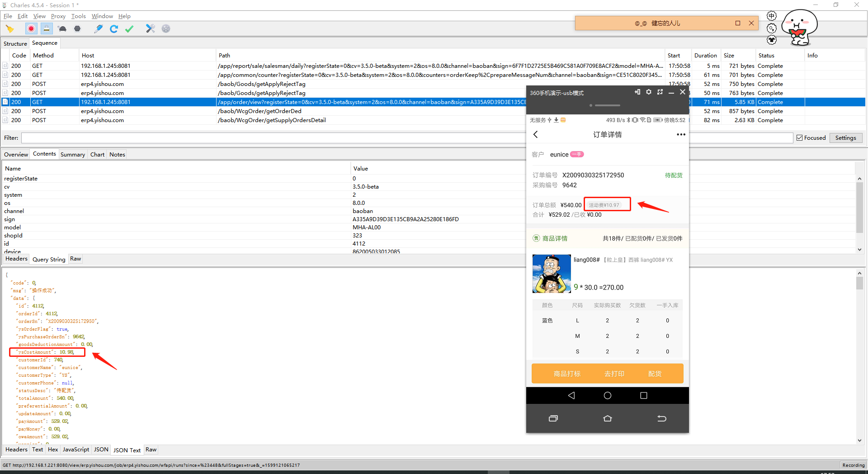Open settings gear in the 360 phone demo window
This screenshot has width=868, height=474.
[649, 92]
